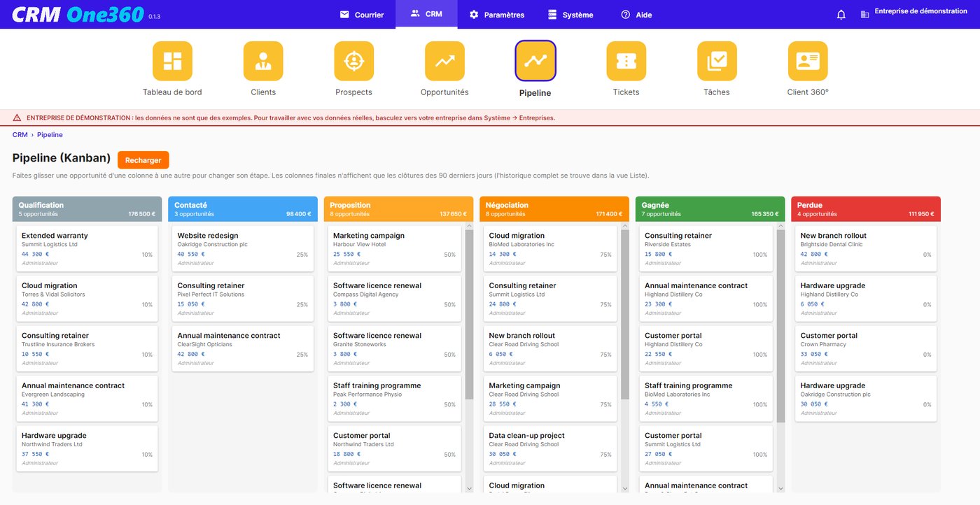Screen dimensions: 980x505
Task: Open the Evergreen Landscaping maintenance contract card
Action: 87,399
